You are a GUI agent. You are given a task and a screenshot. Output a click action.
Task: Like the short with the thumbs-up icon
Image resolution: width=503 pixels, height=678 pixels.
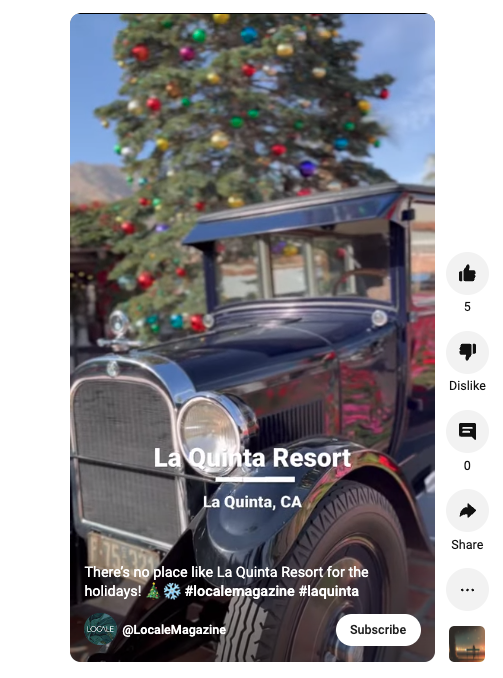coord(467,274)
